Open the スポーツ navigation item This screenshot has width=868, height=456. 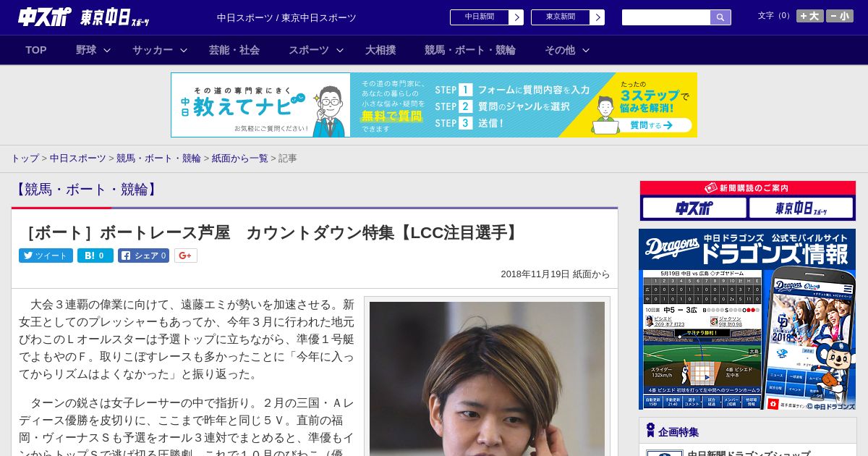coord(309,50)
